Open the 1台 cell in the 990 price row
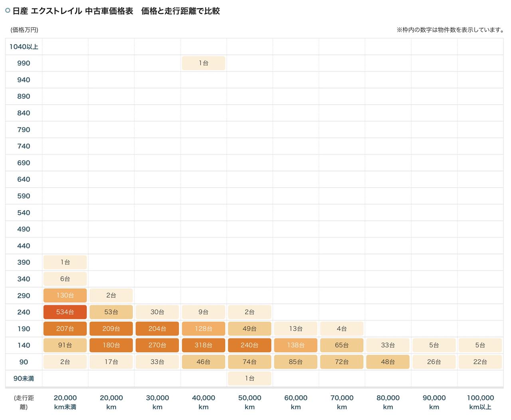The width and height of the screenshot is (511, 420). [x=204, y=63]
